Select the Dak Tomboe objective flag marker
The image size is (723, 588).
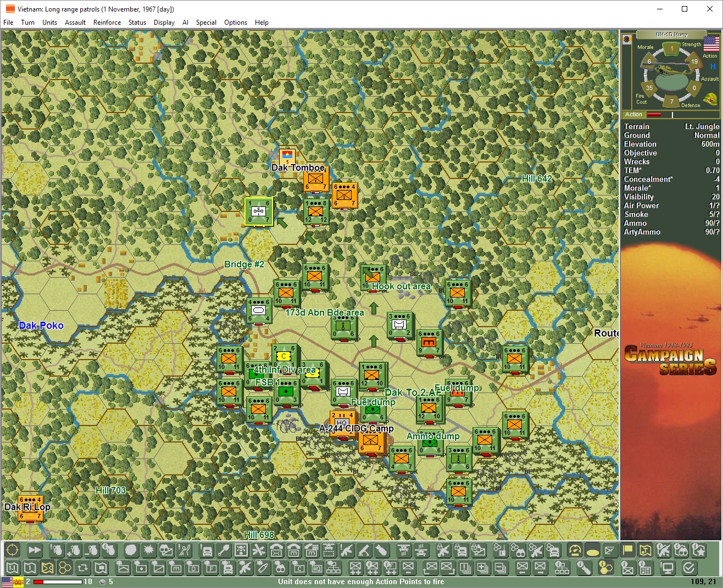287,156
